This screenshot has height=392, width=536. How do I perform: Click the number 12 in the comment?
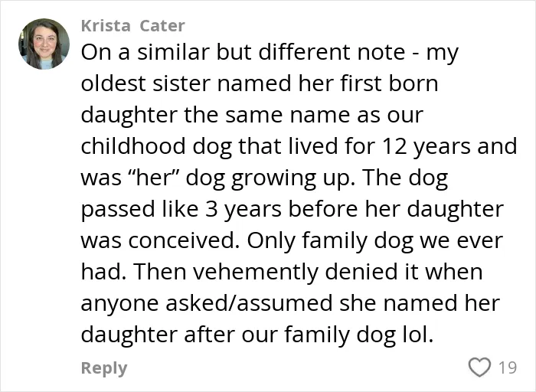coord(394,146)
